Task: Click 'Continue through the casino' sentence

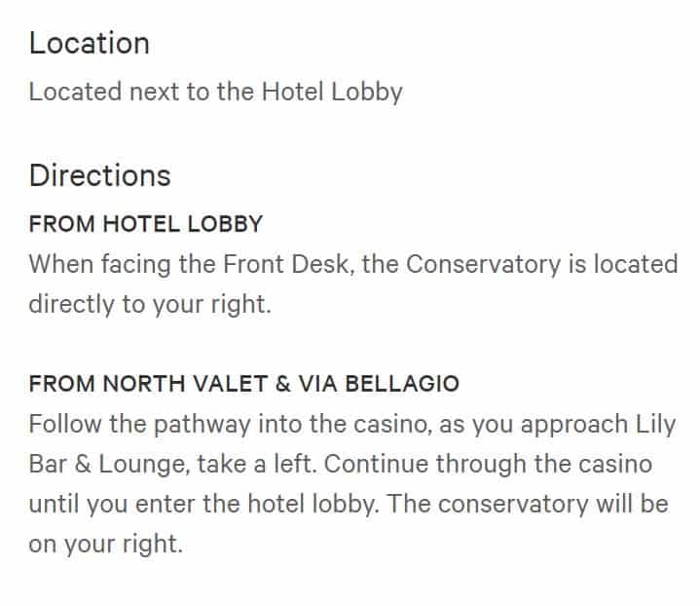Action: (488, 464)
